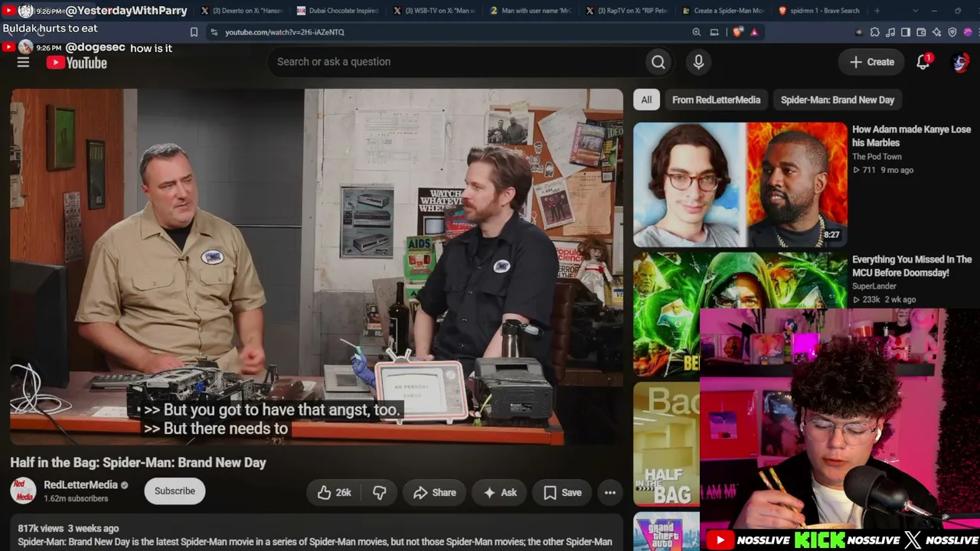
Task: Click the bookmark icon in address bar
Action: coord(194,32)
